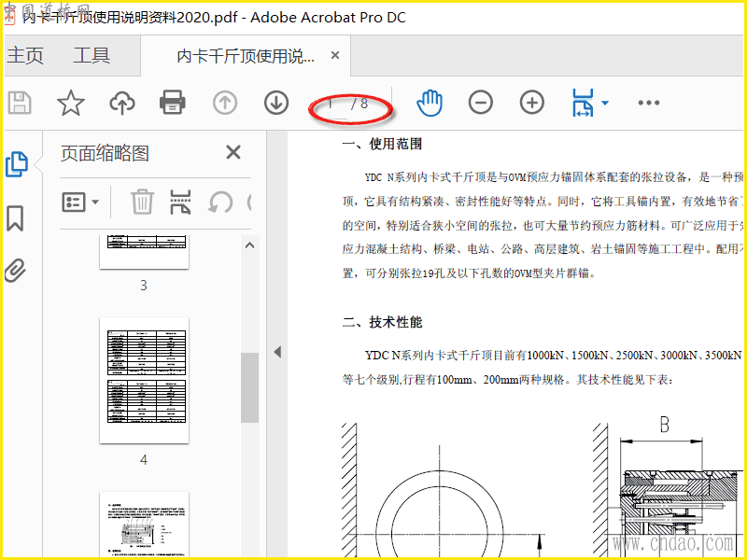
Task: Select the Hand pan tool
Action: 430,103
